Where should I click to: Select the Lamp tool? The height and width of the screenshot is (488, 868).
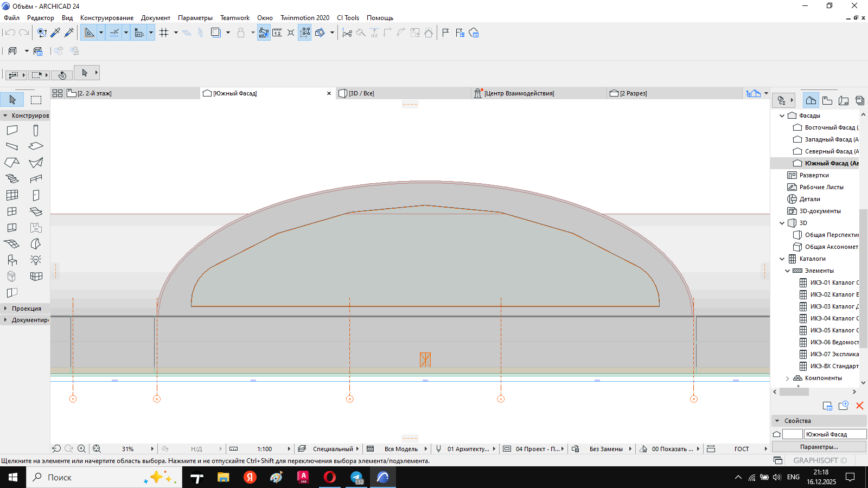(x=36, y=260)
